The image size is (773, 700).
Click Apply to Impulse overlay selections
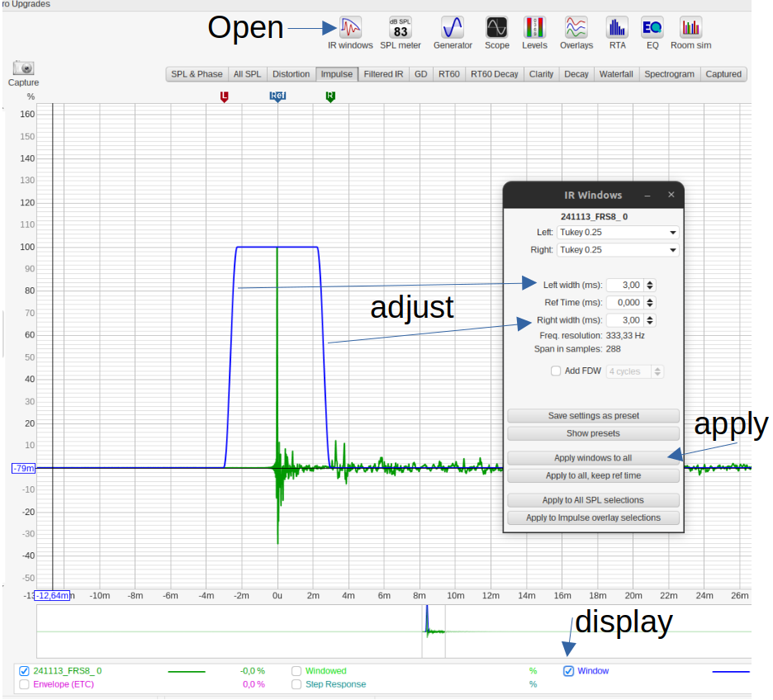coord(593,518)
